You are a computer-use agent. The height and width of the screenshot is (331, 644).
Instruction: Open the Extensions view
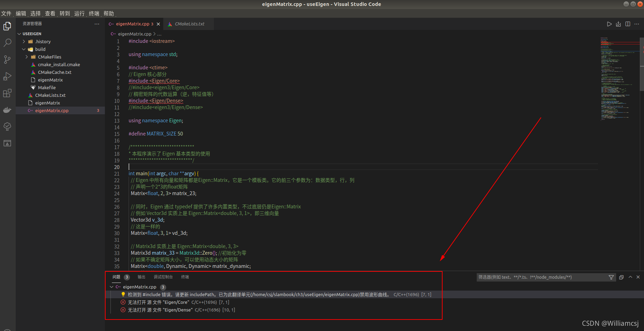point(7,93)
